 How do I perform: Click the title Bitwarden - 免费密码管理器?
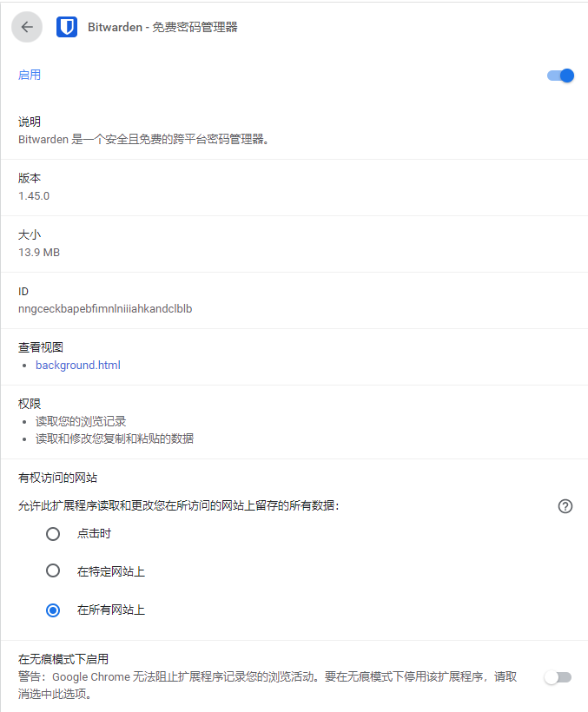click(162, 27)
